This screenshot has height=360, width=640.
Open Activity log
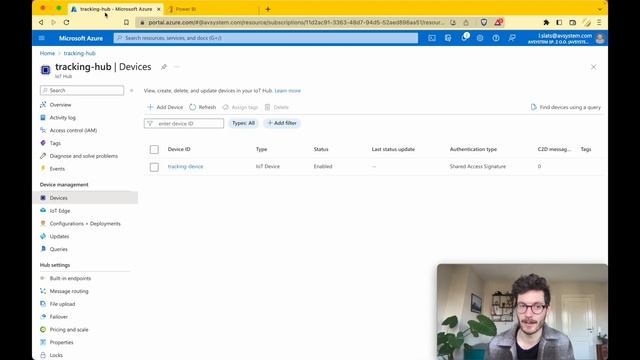click(62, 118)
